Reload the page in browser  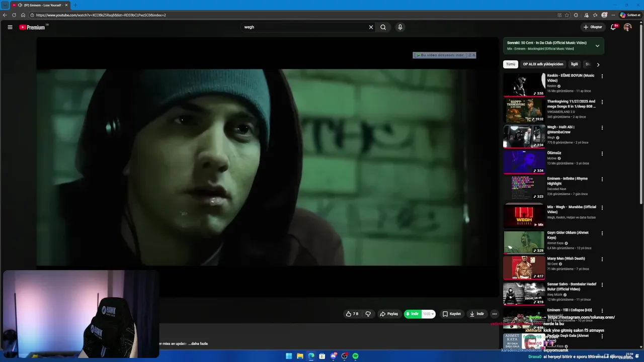(14, 15)
